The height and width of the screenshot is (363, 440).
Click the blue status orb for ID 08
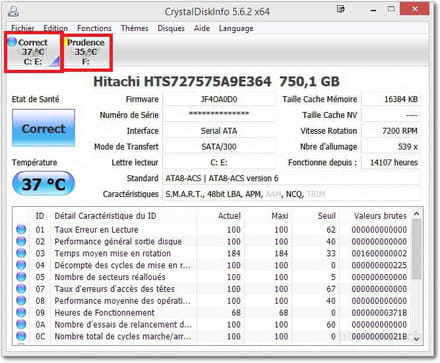[x=21, y=301]
